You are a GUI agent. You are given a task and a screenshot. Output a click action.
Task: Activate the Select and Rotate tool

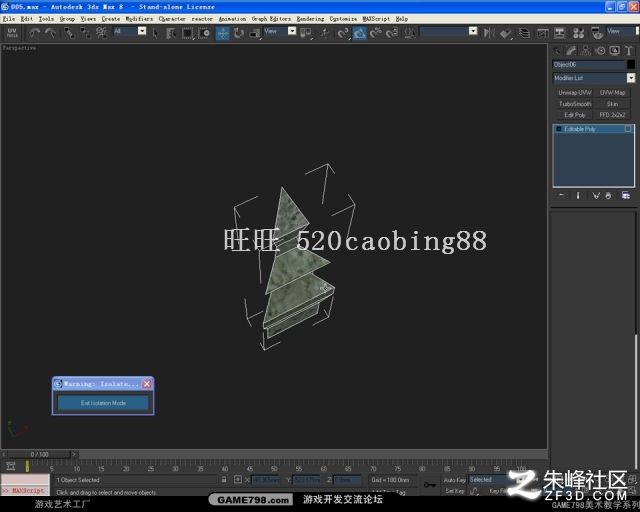(238, 33)
